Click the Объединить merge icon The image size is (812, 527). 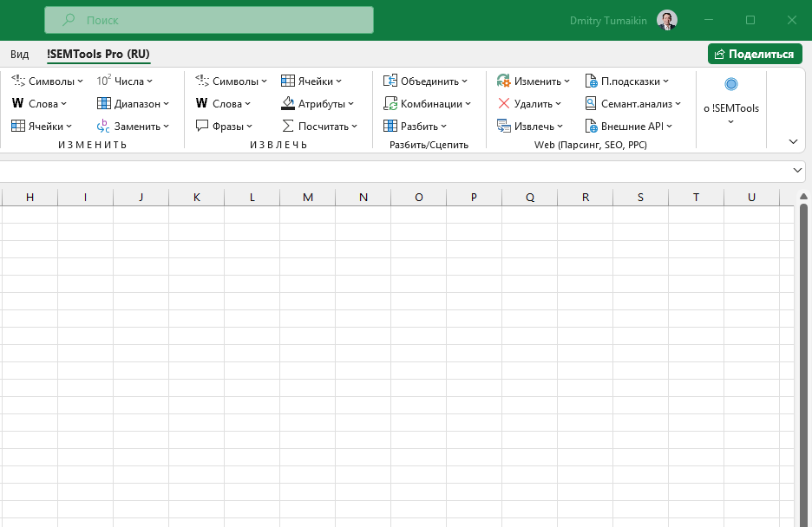[390, 81]
